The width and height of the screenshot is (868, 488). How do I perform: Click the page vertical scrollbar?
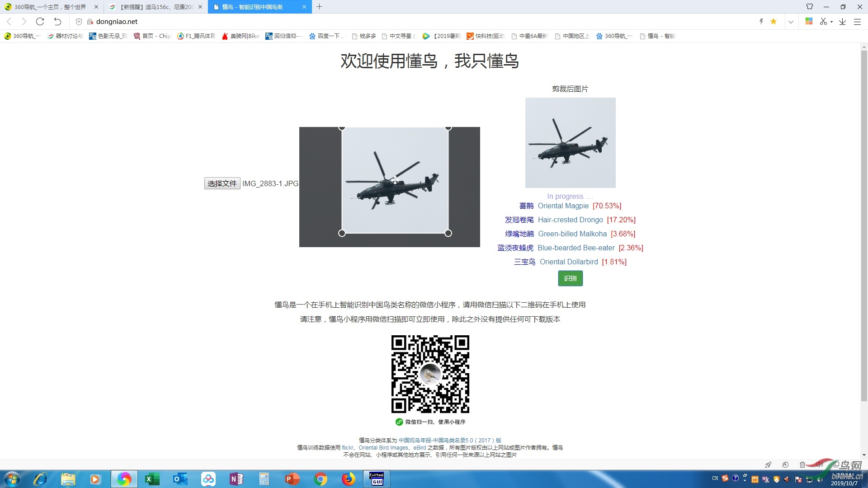pos(864,226)
